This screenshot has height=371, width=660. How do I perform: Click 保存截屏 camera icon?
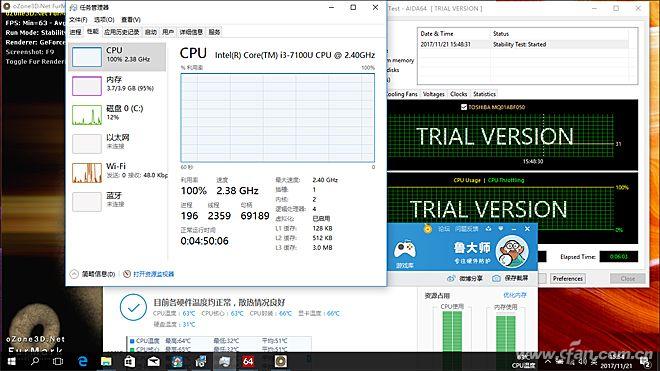pyautogui.click(x=497, y=279)
